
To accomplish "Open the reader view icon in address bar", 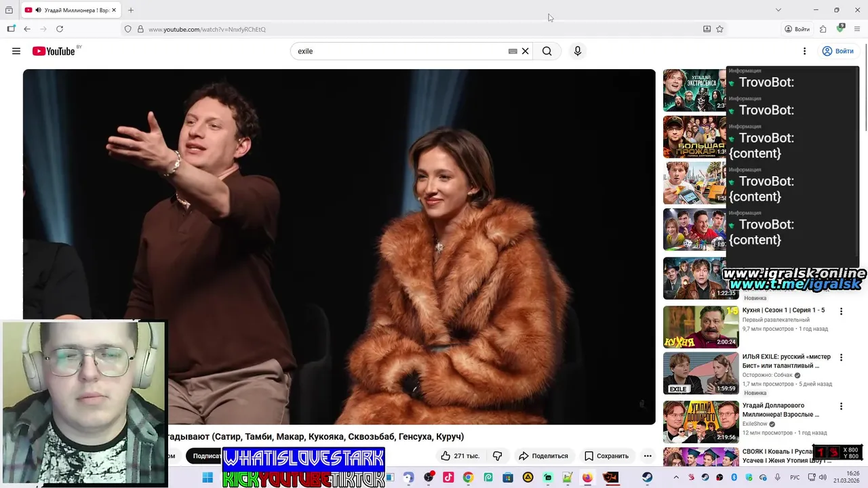I will 707,29.
